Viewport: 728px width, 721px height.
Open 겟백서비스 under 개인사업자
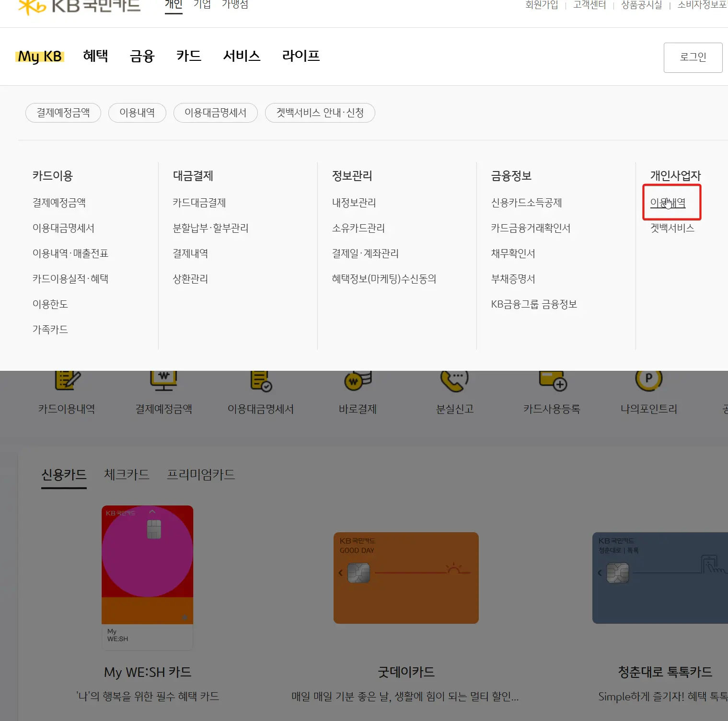[672, 228]
